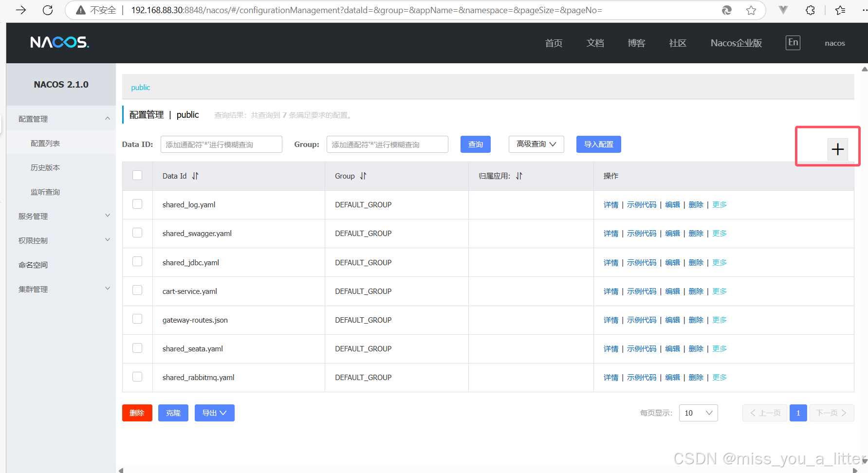
Task: Select the cart-service.yaml row checkbox
Action: (137, 290)
